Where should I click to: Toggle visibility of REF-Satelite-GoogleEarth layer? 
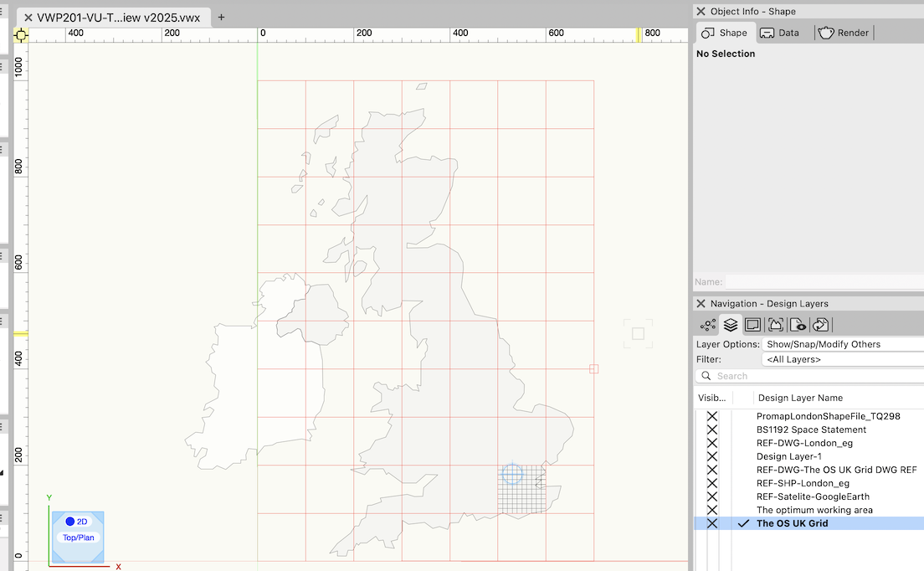point(712,496)
